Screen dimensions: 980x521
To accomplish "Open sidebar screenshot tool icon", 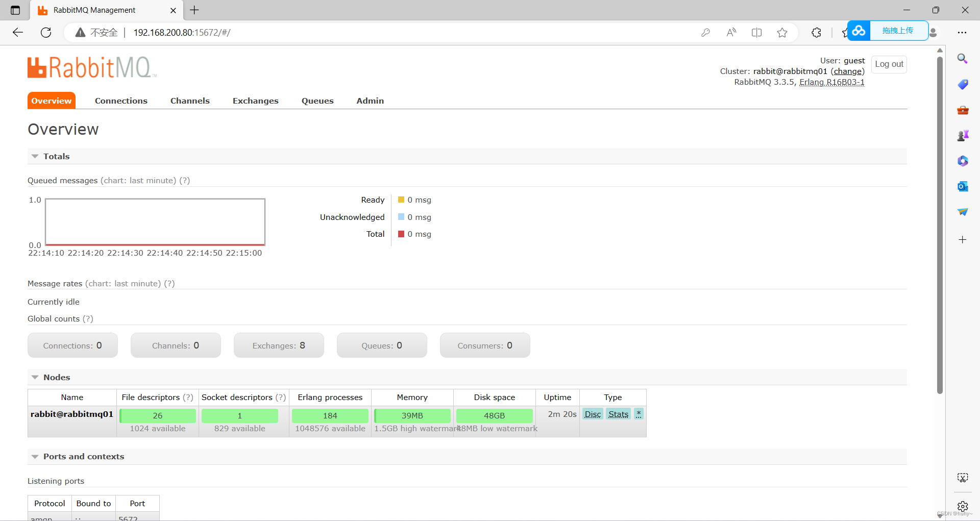I will coord(963,478).
